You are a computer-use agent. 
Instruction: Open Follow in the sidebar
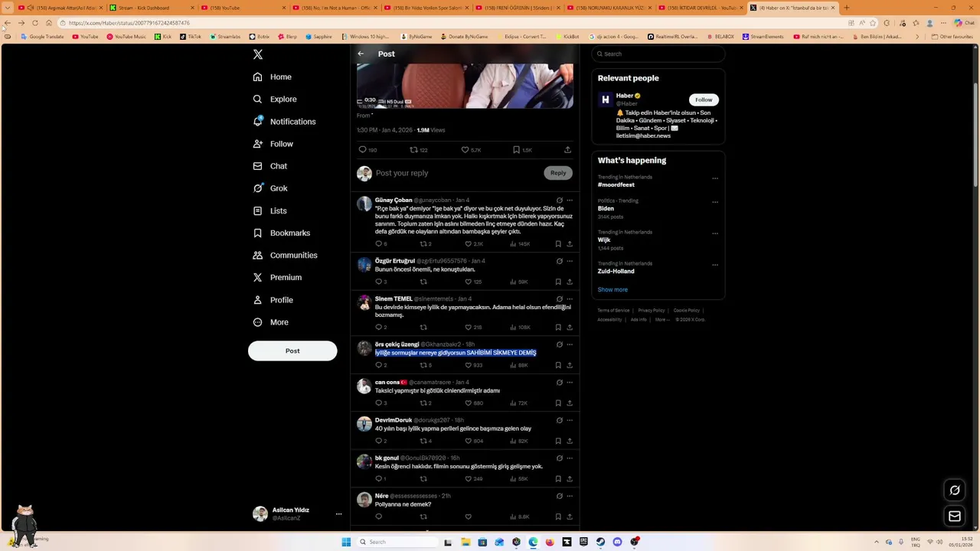[273, 144]
